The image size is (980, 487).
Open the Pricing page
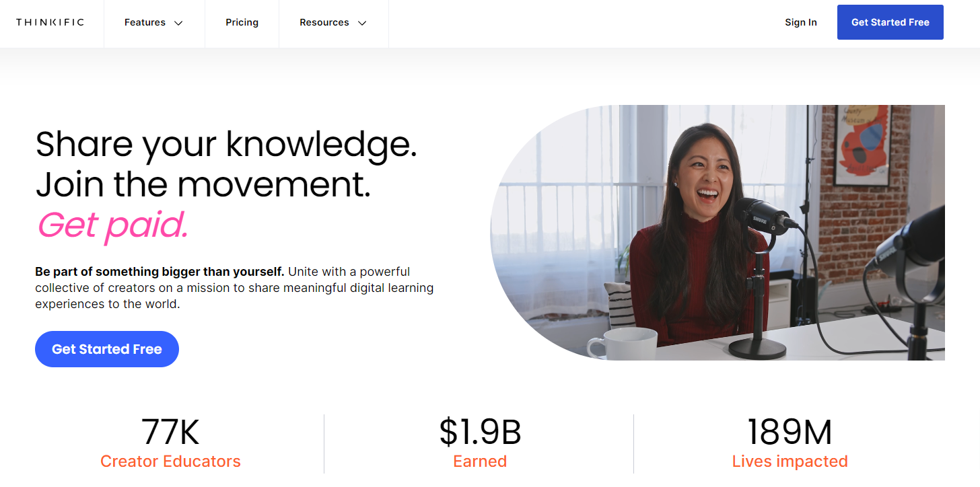coord(242,23)
